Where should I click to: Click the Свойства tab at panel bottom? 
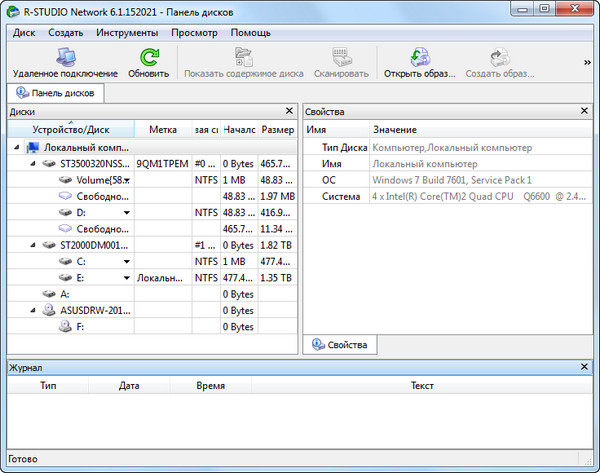(340, 345)
